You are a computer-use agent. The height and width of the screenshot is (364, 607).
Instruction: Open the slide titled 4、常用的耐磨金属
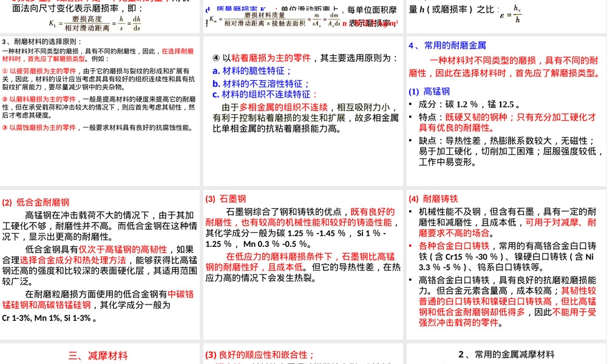[x=506, y=112]
